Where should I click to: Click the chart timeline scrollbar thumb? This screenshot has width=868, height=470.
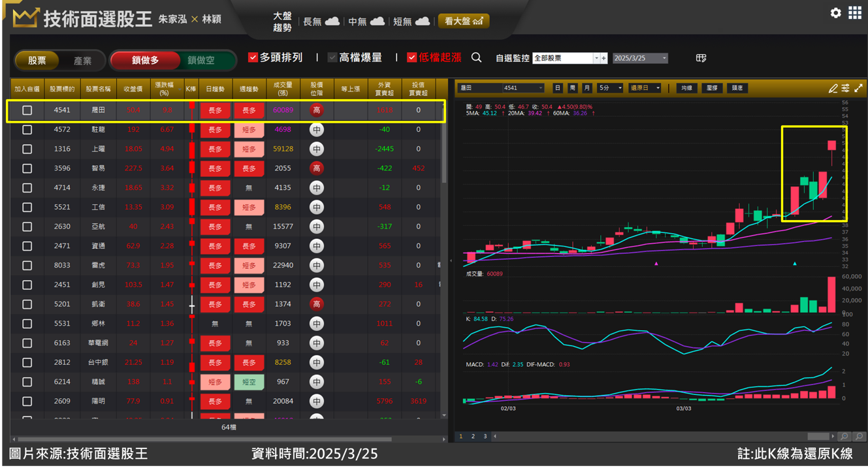tap(818, 436)
